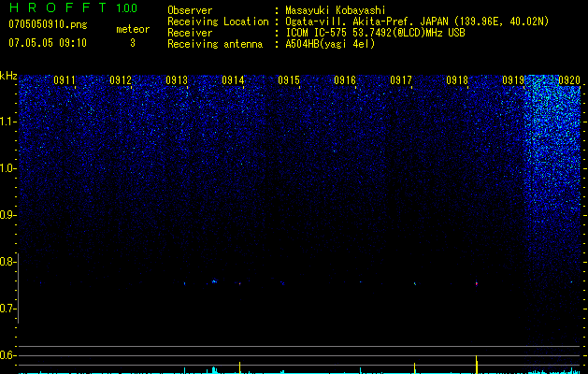Click the 'meteor' count label

133,29
